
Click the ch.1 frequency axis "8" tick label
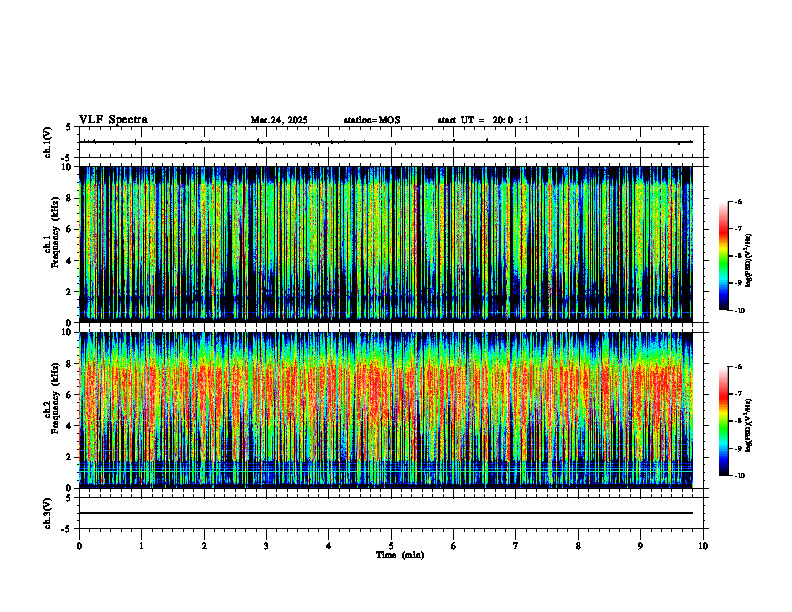click(x=70, y=198)
